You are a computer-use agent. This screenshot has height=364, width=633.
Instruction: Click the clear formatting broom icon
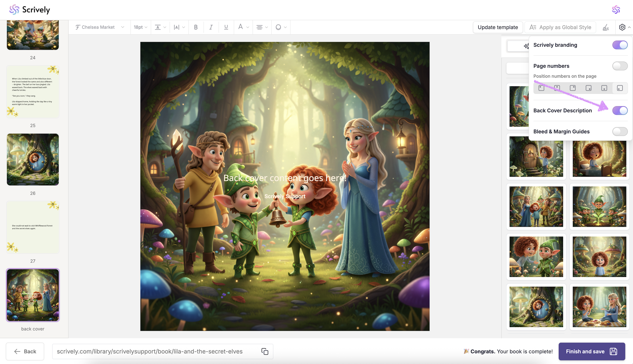605,27
